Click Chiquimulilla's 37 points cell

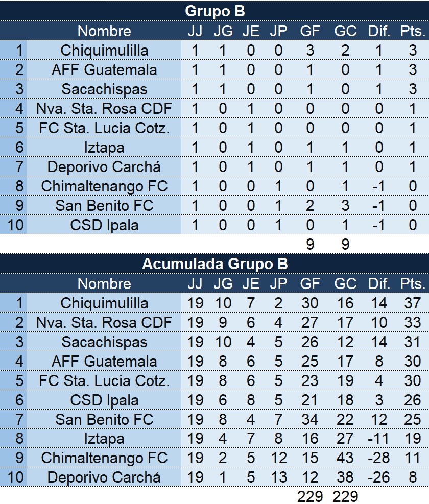pyautogui.click(x=412, y=303)
